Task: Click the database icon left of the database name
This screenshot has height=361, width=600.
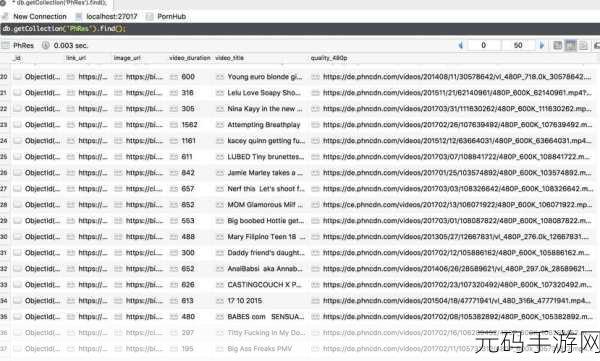Action: pyautogui.click(x=150, y=16)
